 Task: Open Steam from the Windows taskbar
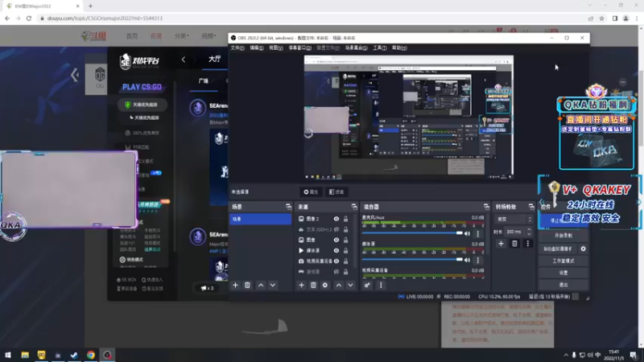74,355
